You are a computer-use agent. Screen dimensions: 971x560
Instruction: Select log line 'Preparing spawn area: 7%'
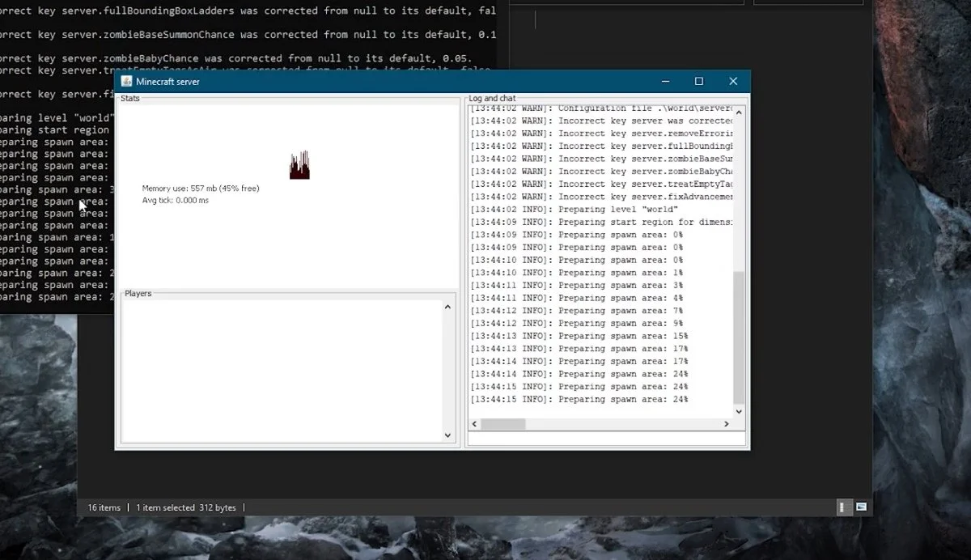click(x=577, y=311)
